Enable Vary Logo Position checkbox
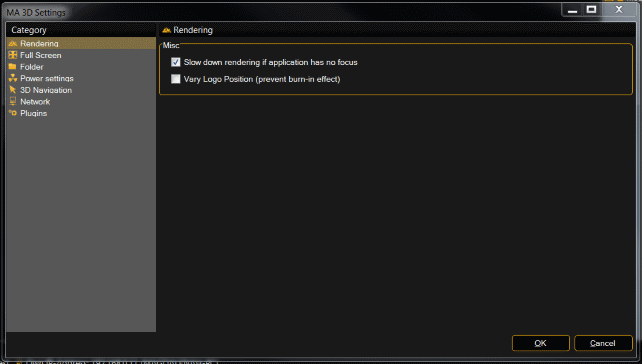The width and height of the screenshot is (642, 364). 176,79
